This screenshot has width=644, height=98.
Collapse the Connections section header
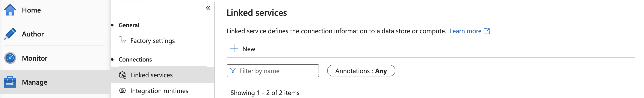pos(135,60)
